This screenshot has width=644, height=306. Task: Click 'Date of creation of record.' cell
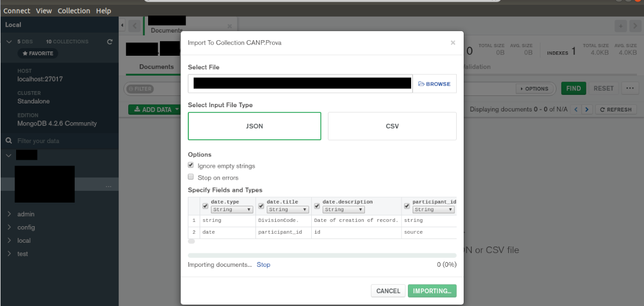(356, 220)
